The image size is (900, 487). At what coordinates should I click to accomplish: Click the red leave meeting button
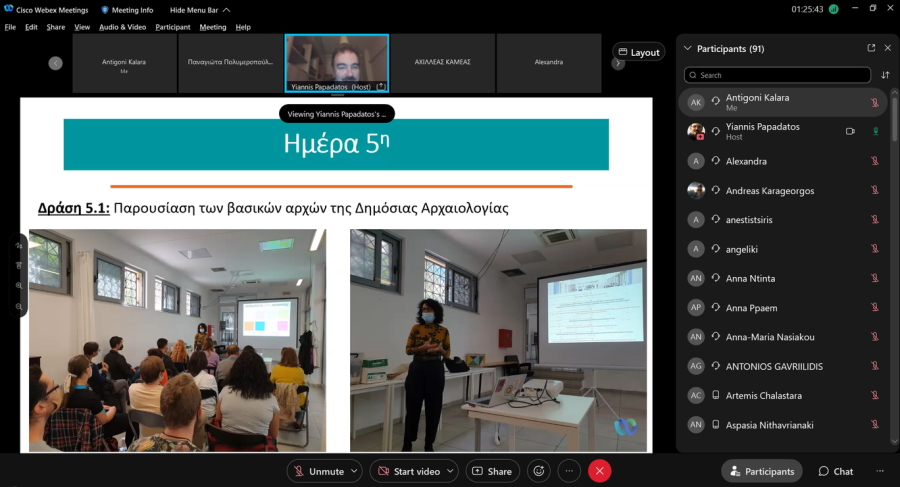[x=599, y=471]
